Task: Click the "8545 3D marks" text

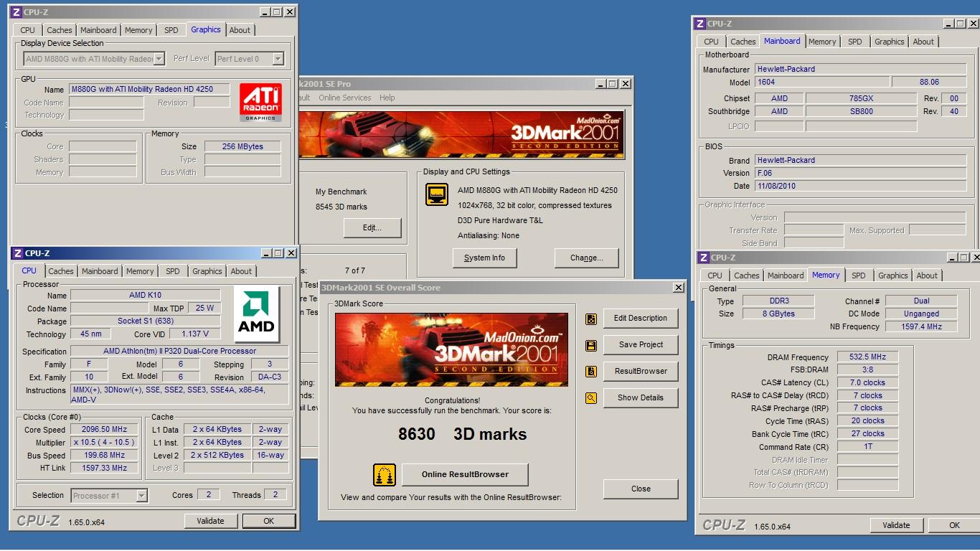Action: [x=341, y=207]
